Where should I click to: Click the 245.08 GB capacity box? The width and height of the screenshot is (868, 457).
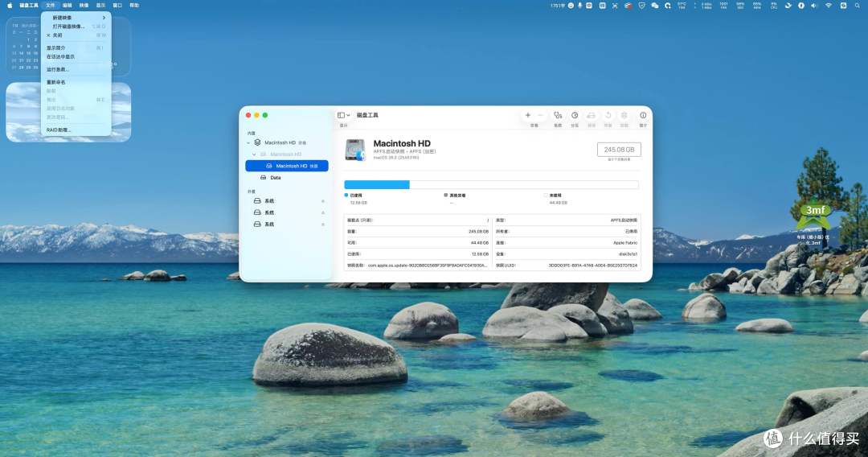pos(619,150)
